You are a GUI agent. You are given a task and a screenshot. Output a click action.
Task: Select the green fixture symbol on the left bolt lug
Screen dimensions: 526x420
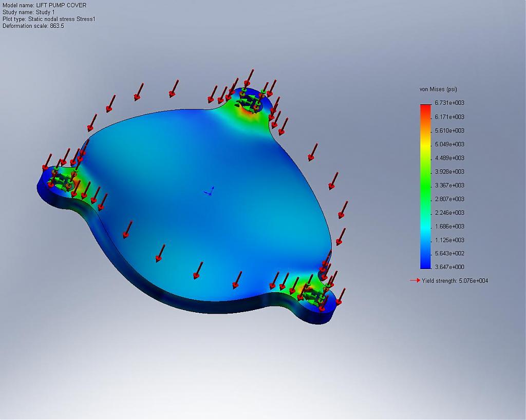[63, 180]
